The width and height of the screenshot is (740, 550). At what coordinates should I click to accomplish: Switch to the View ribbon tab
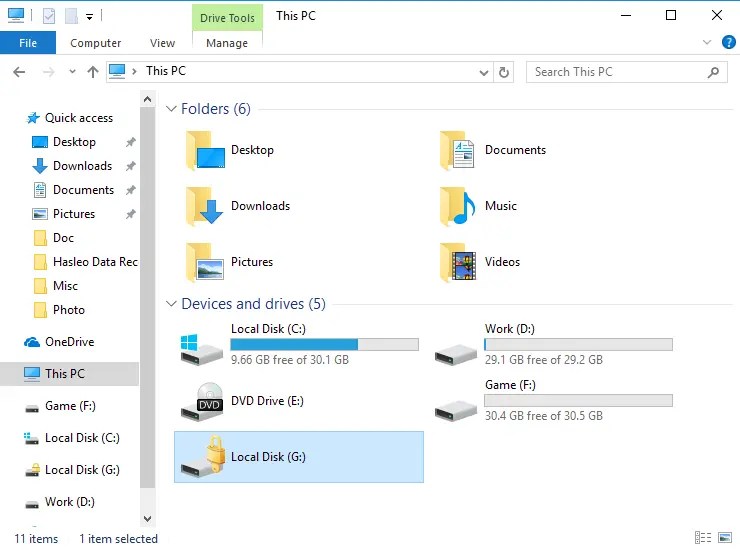coord(162,43)
